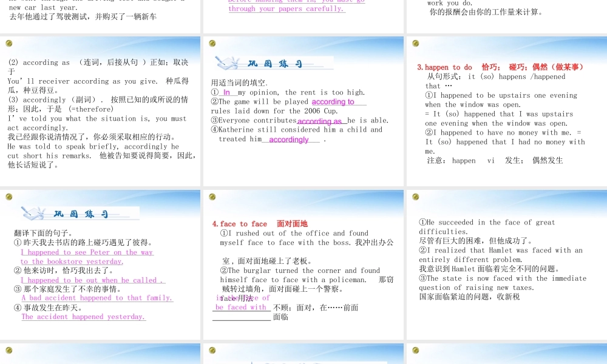The width and height of the screenshot is (607, 364).
Task: Click the line '(3) accordingly (副词).'
Action: [x=56, y=100]
